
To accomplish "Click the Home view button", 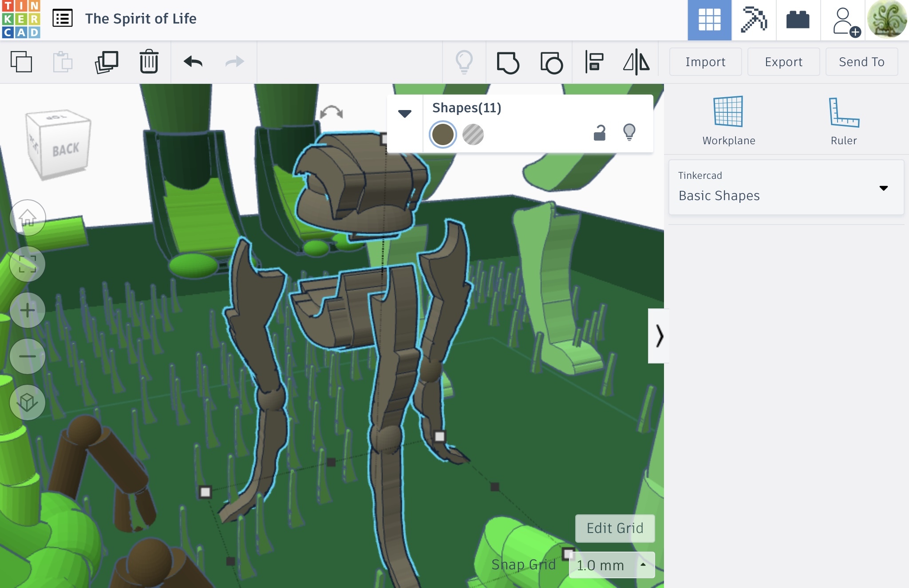I will [x=28, y=217].
